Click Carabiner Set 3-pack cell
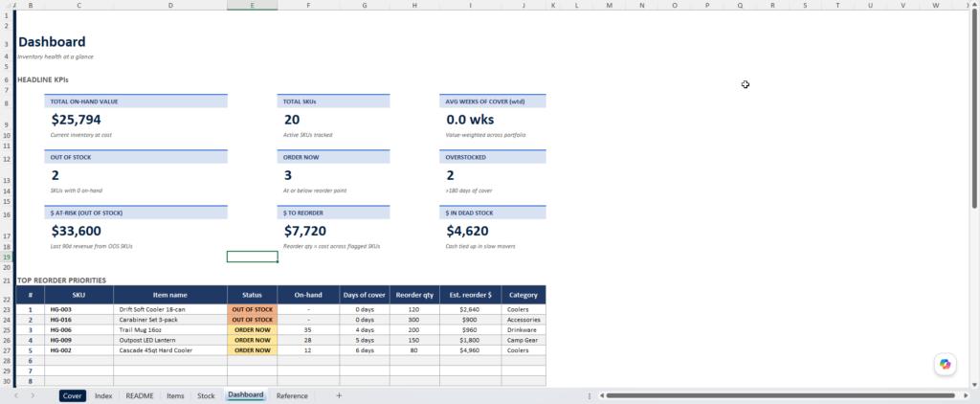Image resolution: width=980 pixels, height=404 pixels. 170,320
